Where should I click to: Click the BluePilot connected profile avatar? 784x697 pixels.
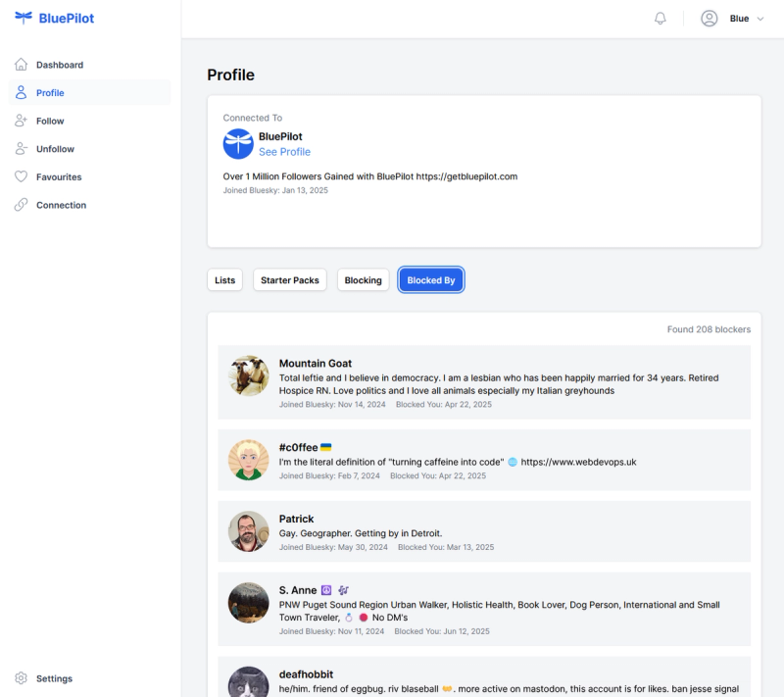tap(238, 144)
